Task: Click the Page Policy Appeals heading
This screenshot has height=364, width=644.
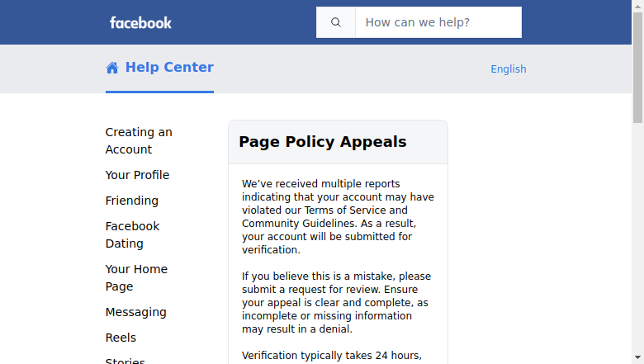Action: coord(322,142)
